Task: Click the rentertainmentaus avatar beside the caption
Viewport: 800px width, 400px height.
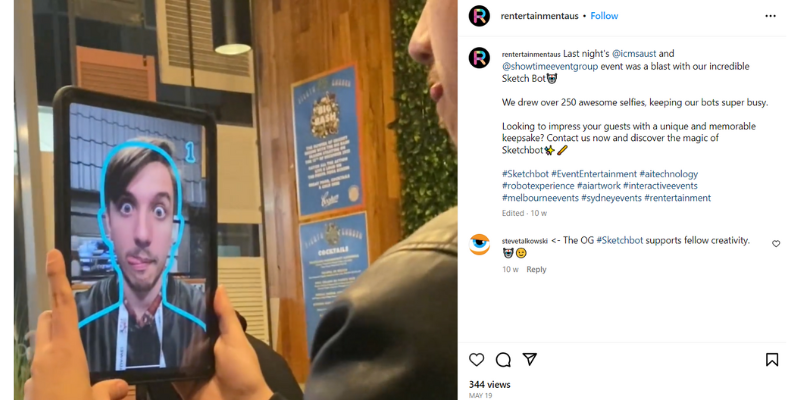Action: click(x=479, y=58)
